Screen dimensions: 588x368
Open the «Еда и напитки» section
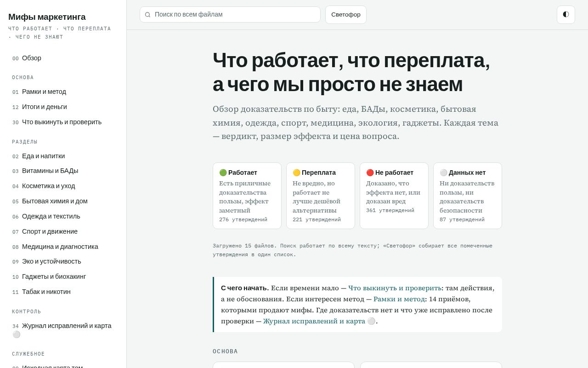(x=63, y=156)
